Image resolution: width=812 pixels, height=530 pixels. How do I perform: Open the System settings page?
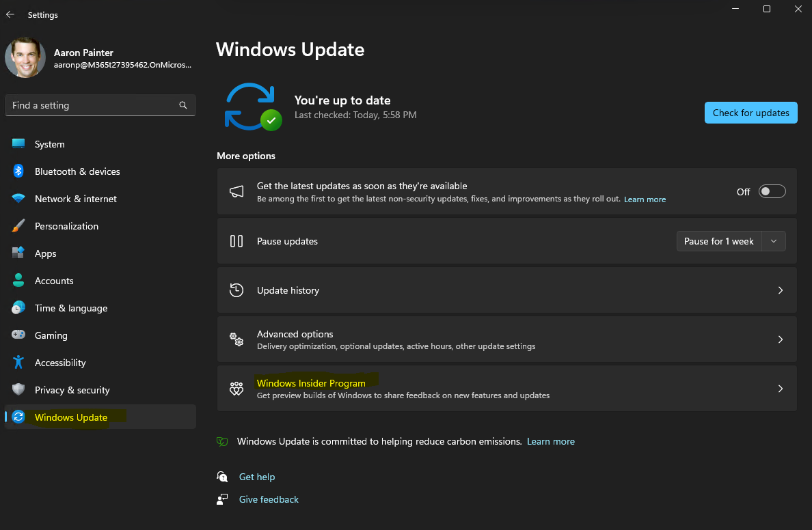point(100,144)
